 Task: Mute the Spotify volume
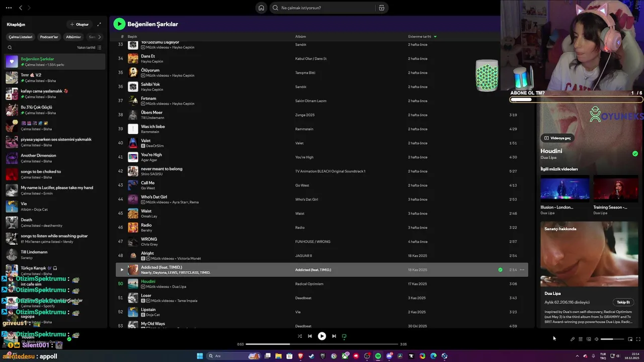[597, 339]
